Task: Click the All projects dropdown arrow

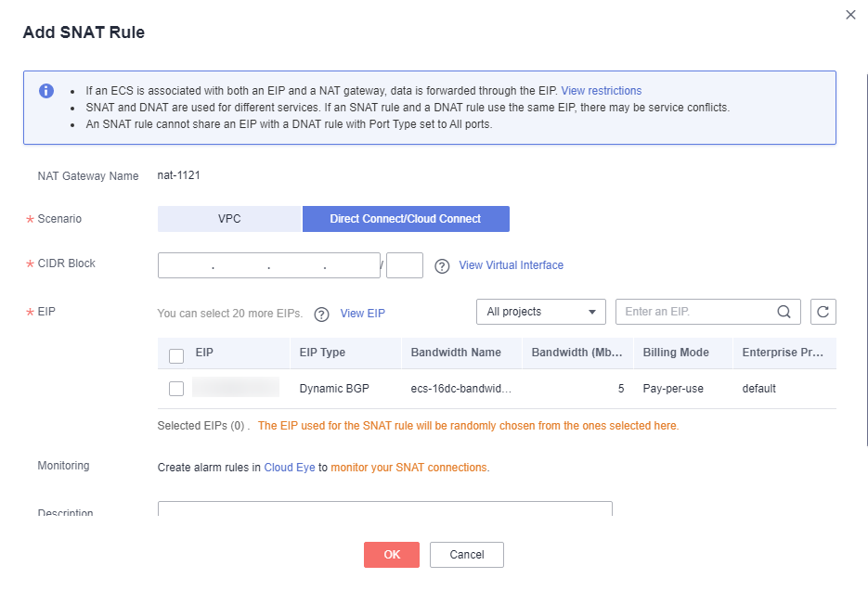Action: point(591,312)
